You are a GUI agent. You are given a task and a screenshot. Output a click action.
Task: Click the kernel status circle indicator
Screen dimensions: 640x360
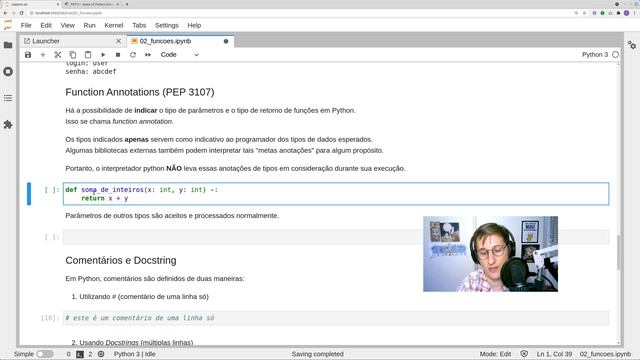click(616, 55)
